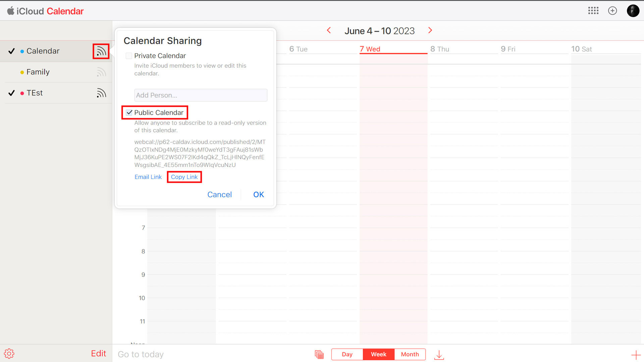This screenshot has width=644, height=362.
Task: Click the plus icon to add event
Action: [636, 355]
